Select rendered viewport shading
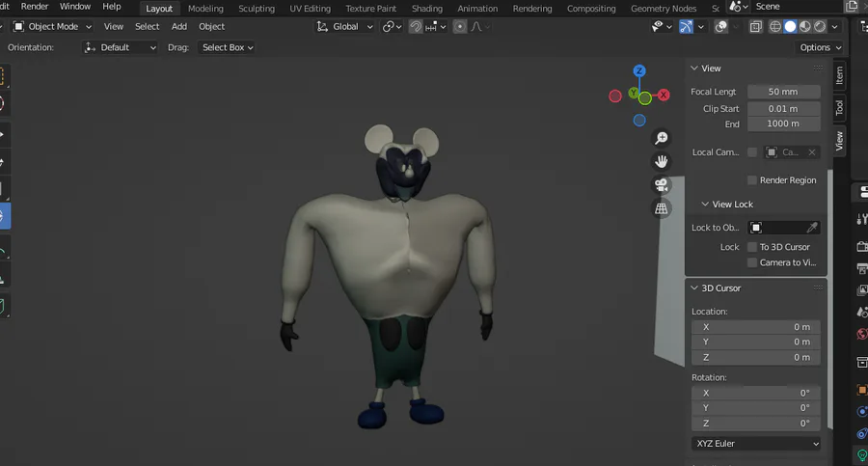 click(820, 27)
